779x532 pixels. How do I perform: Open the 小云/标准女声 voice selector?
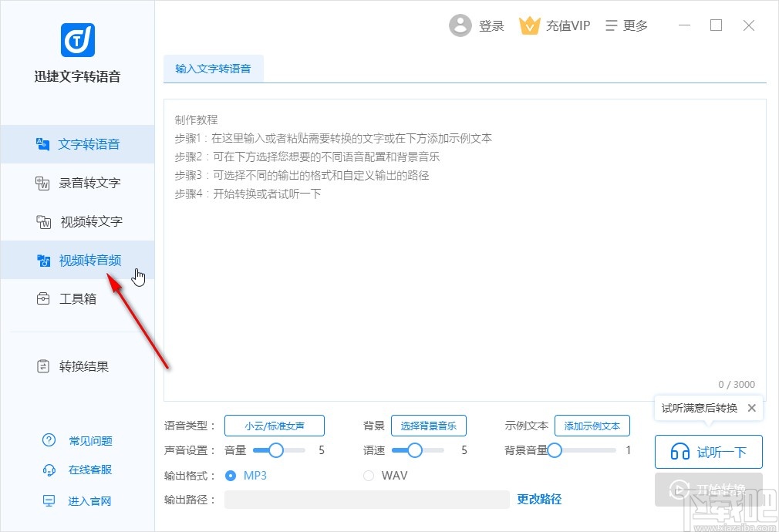pyautogui.click(x=274, y=425)
